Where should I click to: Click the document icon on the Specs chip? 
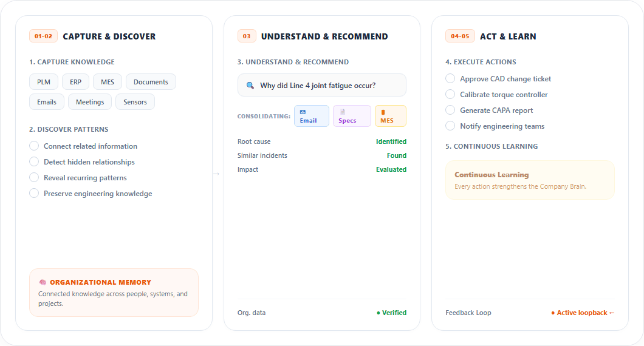(343, 112)
